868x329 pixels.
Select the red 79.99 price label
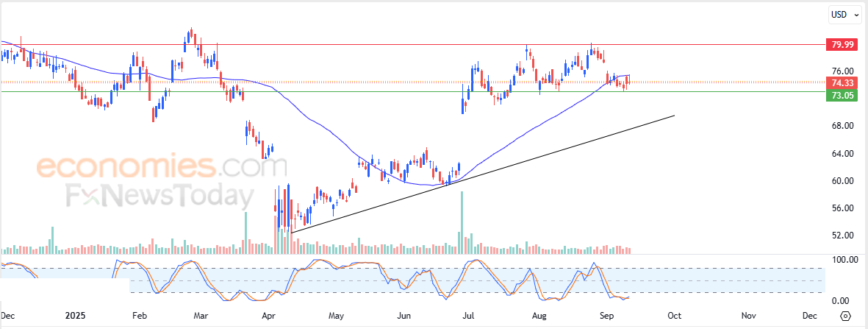pos(842,45)
